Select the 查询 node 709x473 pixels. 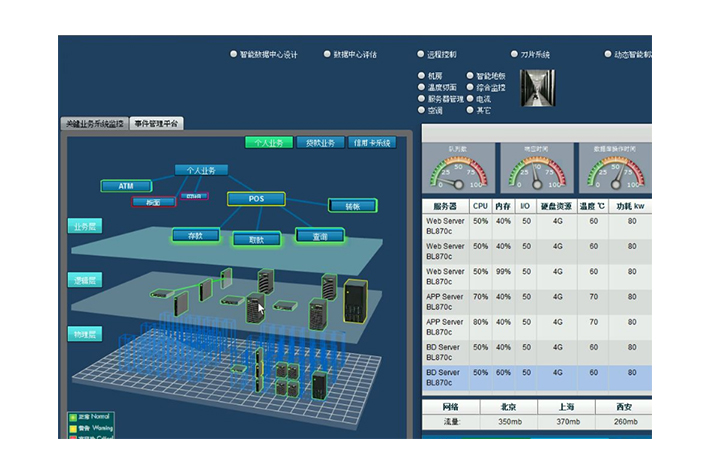click(320, 236)
